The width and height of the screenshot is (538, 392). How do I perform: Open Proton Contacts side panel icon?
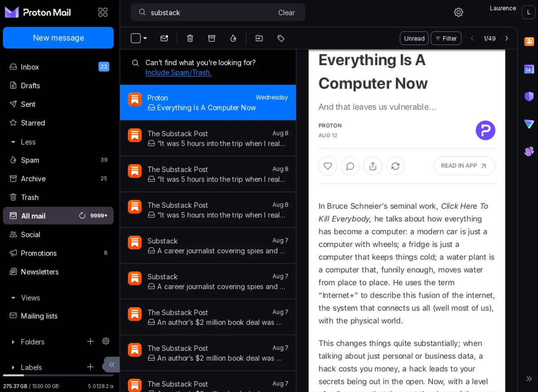(529, 41)
